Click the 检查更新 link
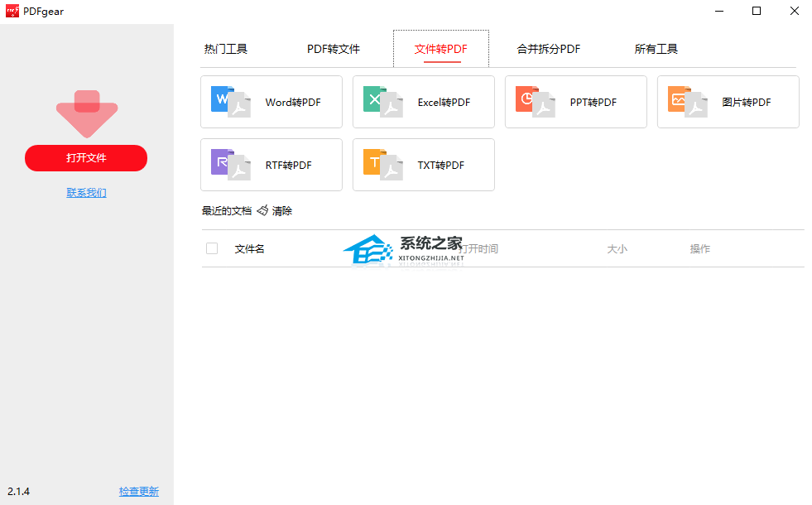 tap(138, 492)
